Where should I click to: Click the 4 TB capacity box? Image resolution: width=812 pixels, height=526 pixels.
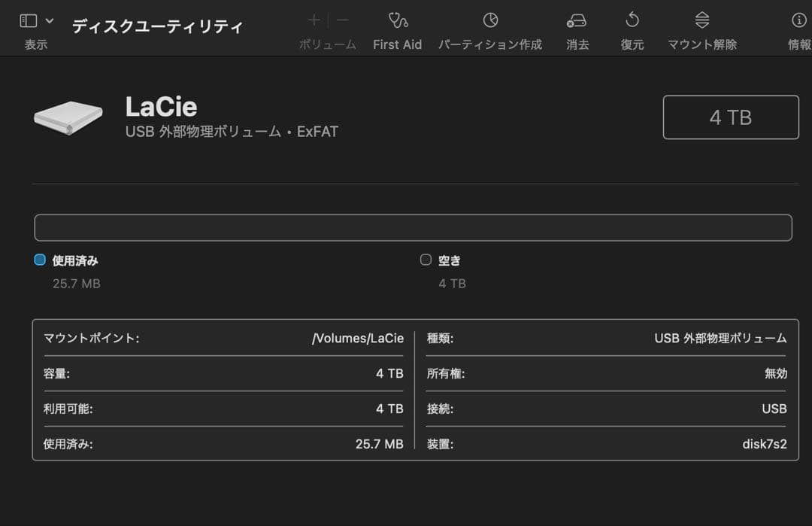[731, 117]
